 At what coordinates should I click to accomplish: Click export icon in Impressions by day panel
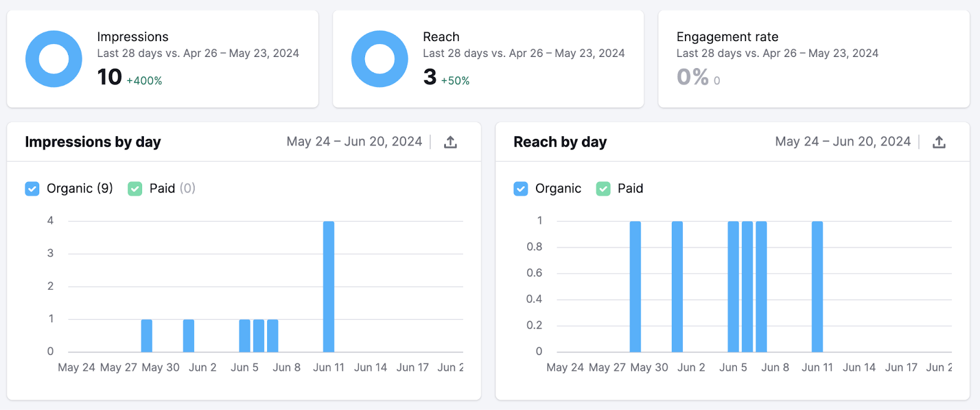pyautogui.click(x=450, y=142)
